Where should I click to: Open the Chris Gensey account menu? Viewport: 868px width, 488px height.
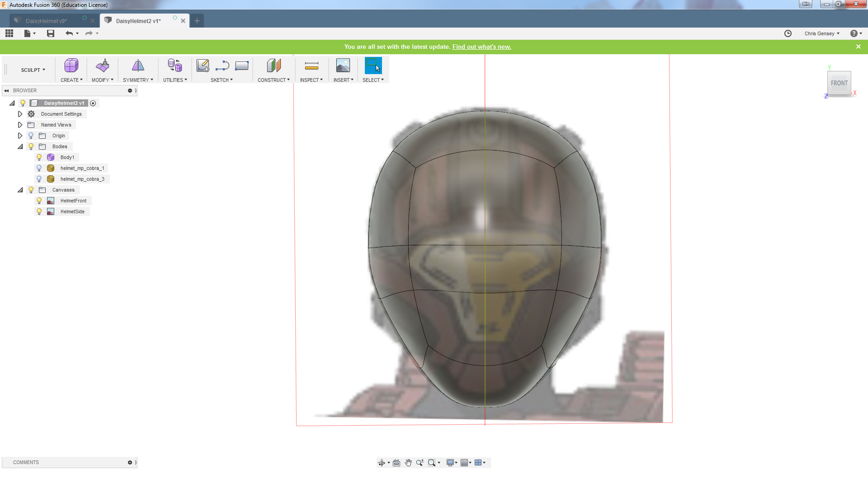coord(821,33)
